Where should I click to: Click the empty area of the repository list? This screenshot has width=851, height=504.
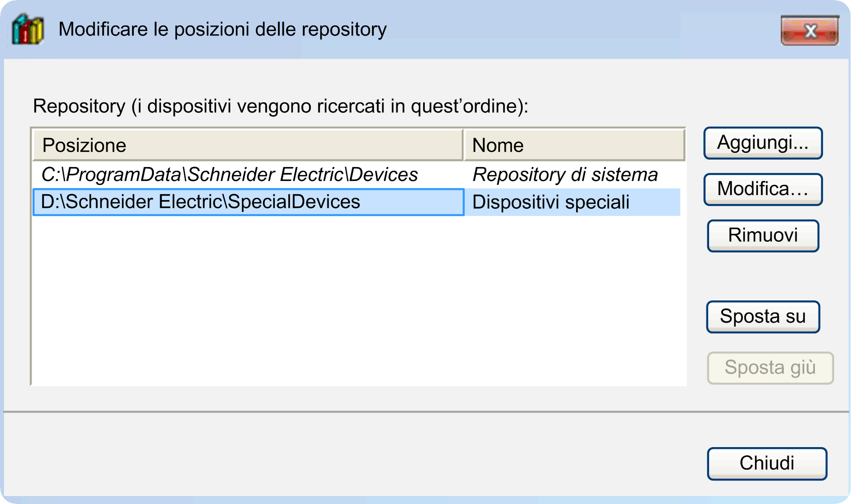coord(356,302)
